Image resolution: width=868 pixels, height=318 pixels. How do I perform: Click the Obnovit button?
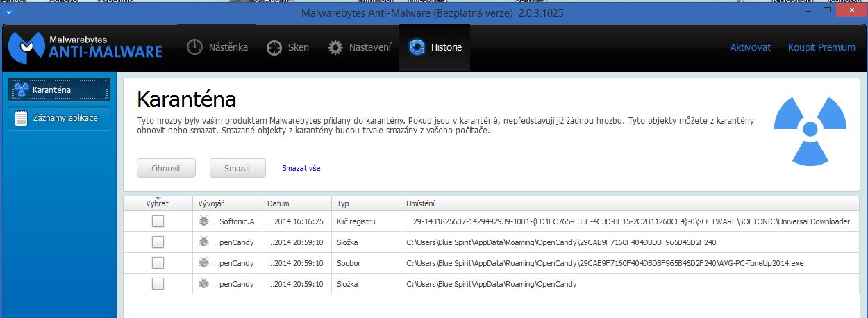pyautogui.click(x=166, y=168)
